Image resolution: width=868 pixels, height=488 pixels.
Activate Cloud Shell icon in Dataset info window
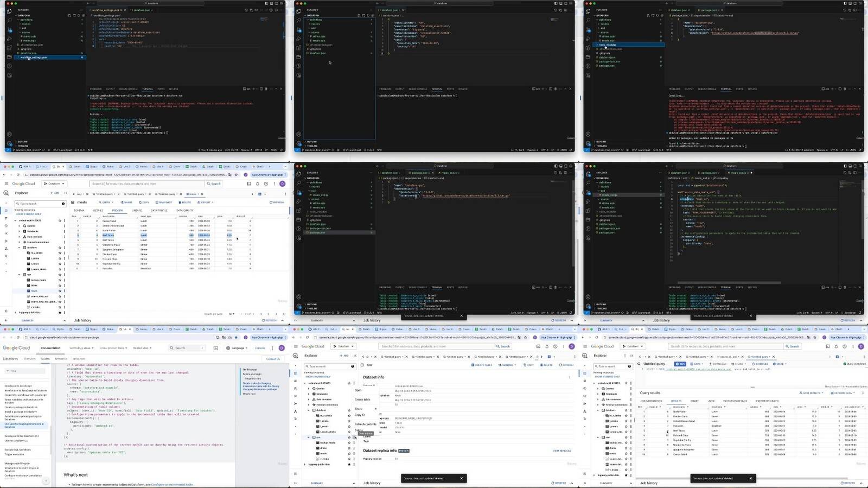(x=538, y=346)
